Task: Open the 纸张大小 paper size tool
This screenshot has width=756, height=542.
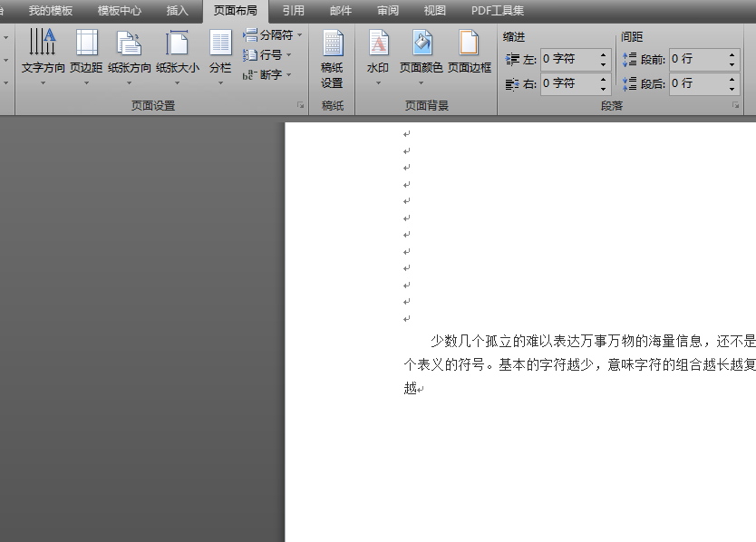Action: pos(178,57)
